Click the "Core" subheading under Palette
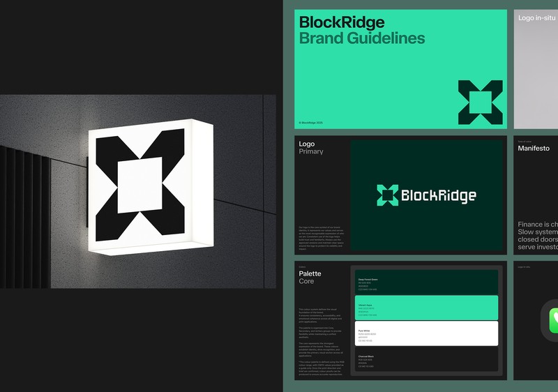The image size is (558, 392). pos(306,281)
